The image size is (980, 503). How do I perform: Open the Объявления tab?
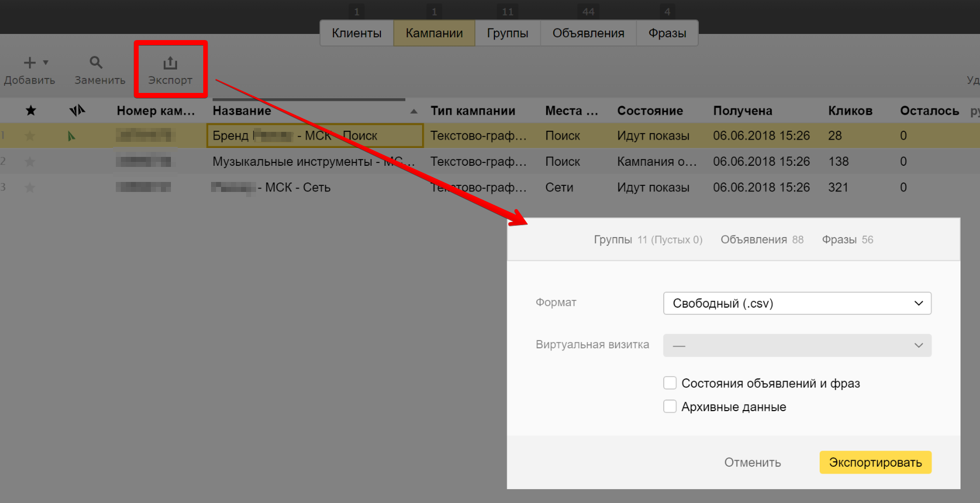[588, 33]
